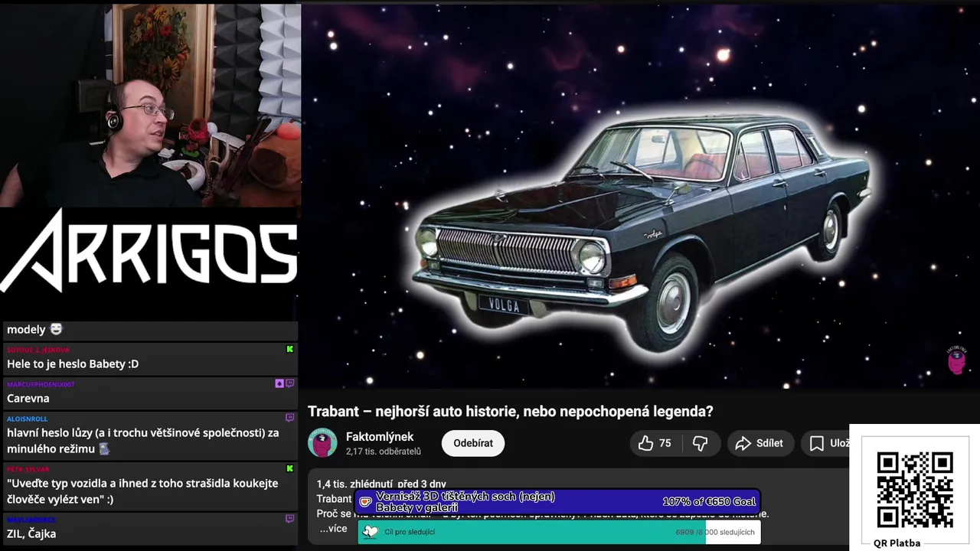Viewport: 980px width, 551px height.
Task: Click the Ko-fi cup icon on goal bar
Action: pos(366,502)
